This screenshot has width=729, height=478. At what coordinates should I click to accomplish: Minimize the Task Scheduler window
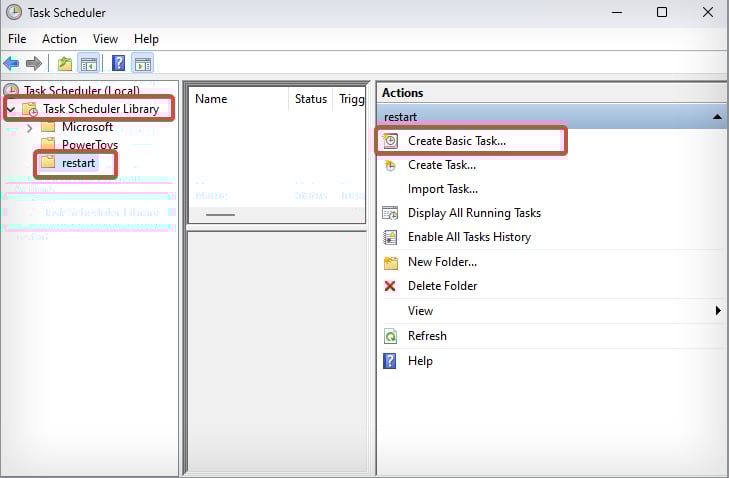click(617, 13)
